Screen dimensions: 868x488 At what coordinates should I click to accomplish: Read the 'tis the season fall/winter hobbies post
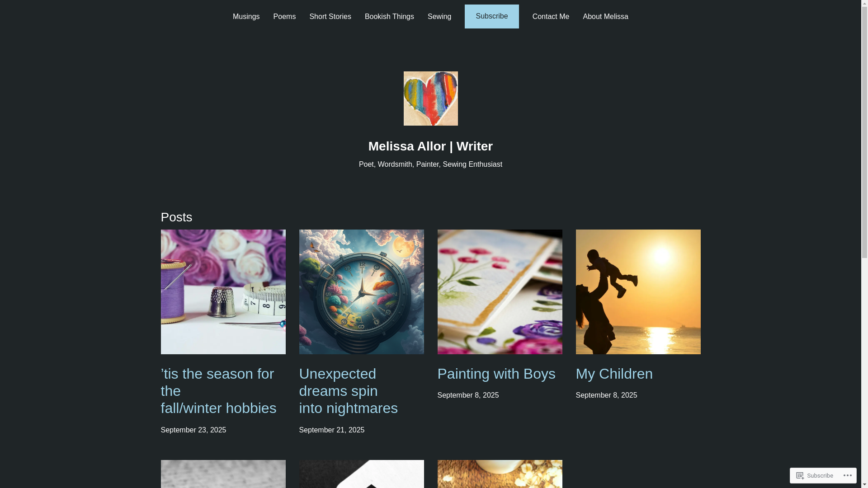[x=219, y=391]
